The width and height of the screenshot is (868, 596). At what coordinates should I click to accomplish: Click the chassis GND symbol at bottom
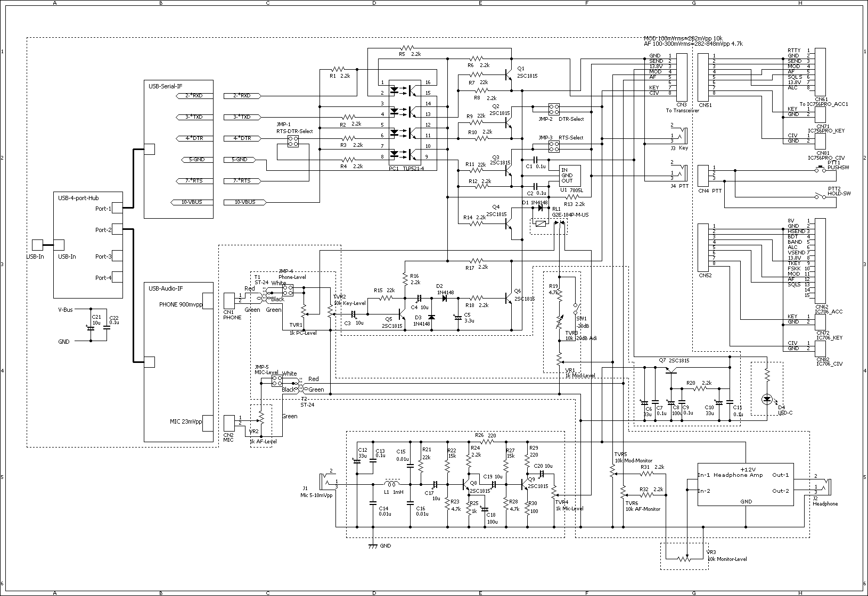(x=373, y=545)
